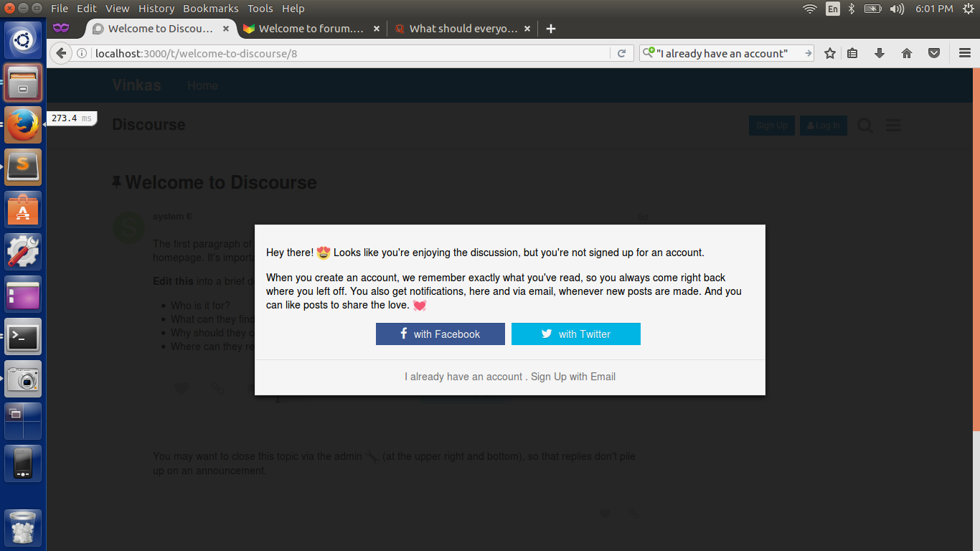Open the View menu

117,9
